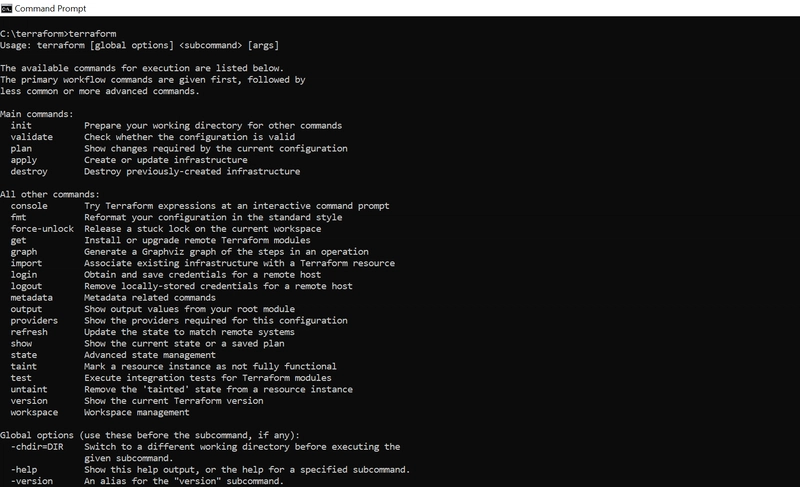Click the Command Prompt icon in title bar
The height and width of the screenshot is (487, 800).
pyautogui.click(x=6, y=8)
